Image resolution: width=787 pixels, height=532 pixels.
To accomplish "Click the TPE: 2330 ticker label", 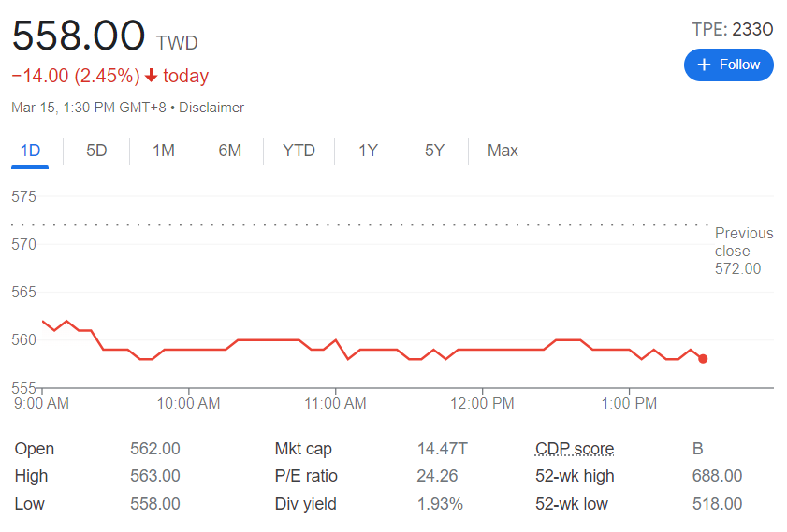I will tap(732, 29).
